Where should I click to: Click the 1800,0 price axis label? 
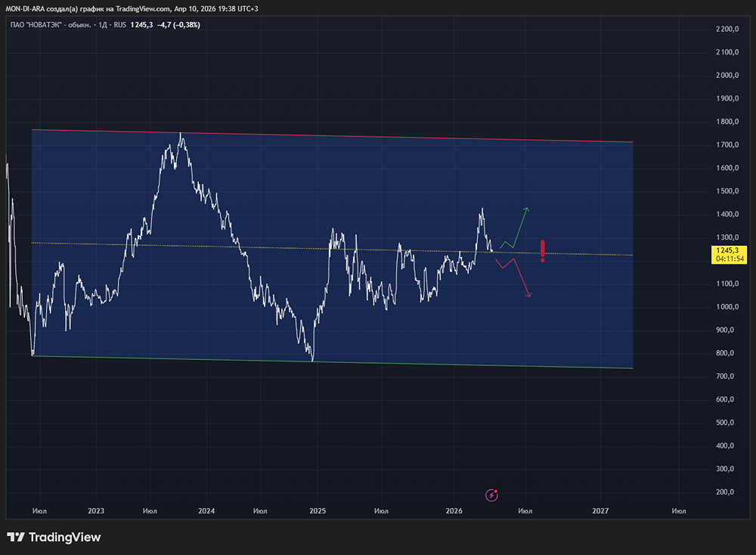pyautogui.click(x=727, y=122)
